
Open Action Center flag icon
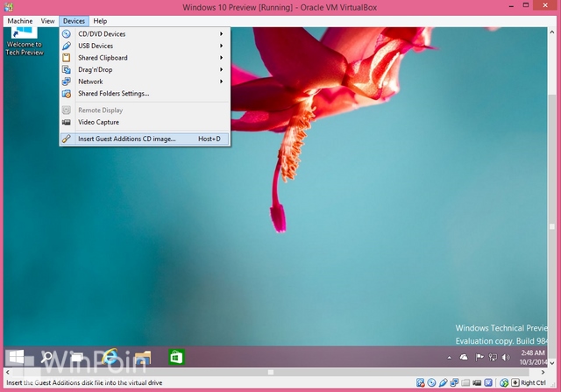[x=479, y=357]
